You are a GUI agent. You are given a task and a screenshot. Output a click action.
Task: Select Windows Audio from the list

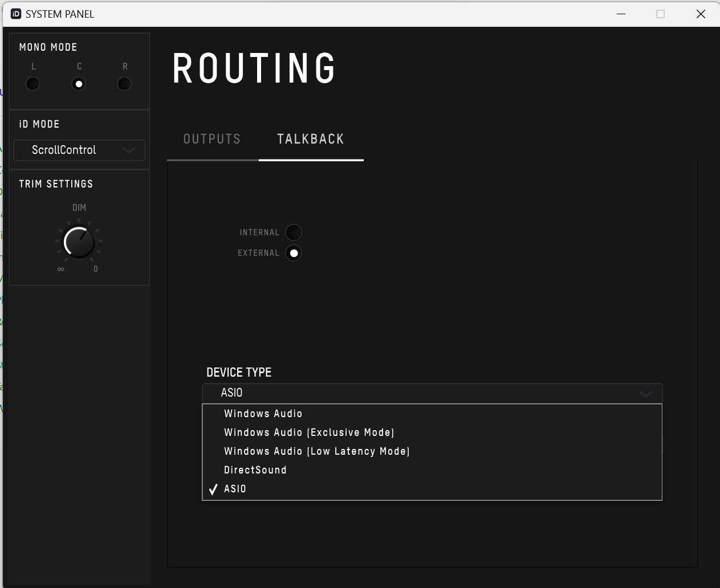[432, 414]
